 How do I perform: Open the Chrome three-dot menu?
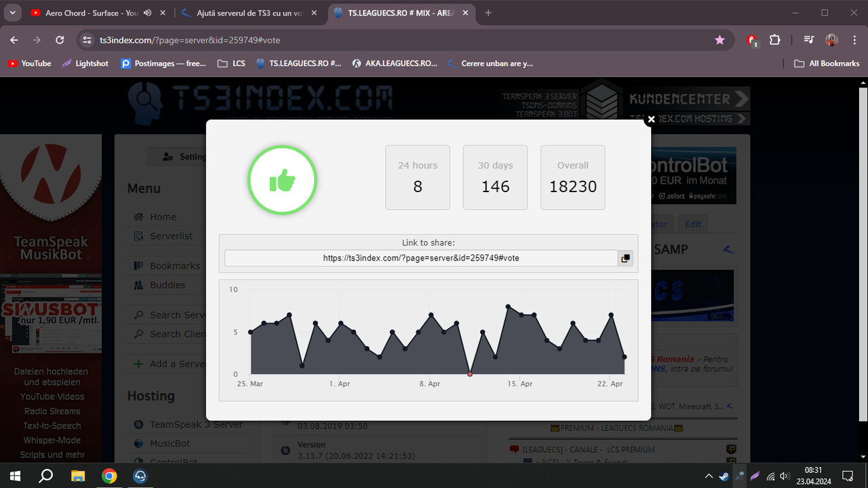(x=853, y=40)
